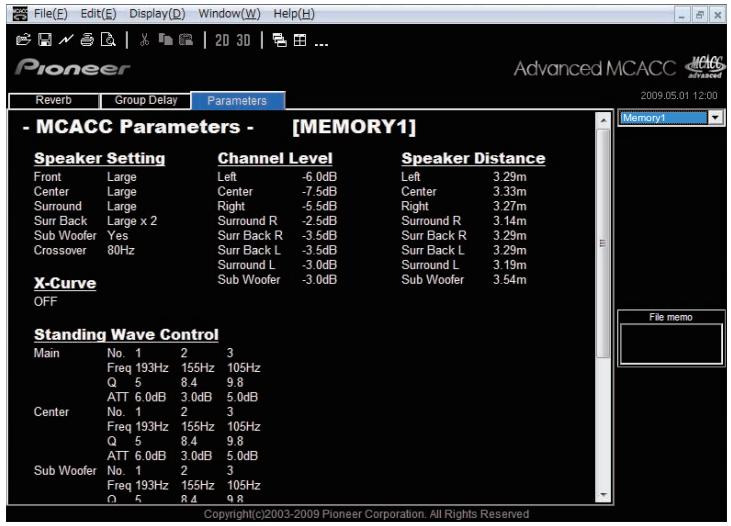The image size is (731, 526).
Task: Click the scrollbar down arrow
Action: [x=603, y=495]
